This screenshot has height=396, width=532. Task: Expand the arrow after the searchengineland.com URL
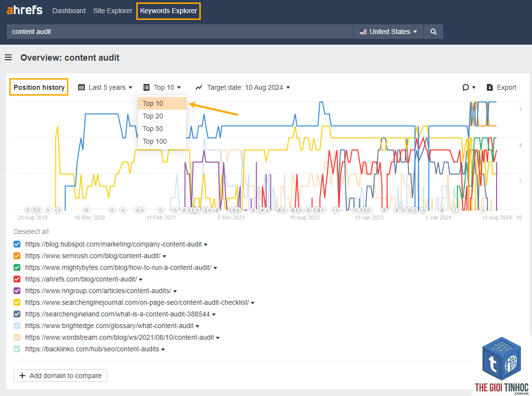click(214, 315)
